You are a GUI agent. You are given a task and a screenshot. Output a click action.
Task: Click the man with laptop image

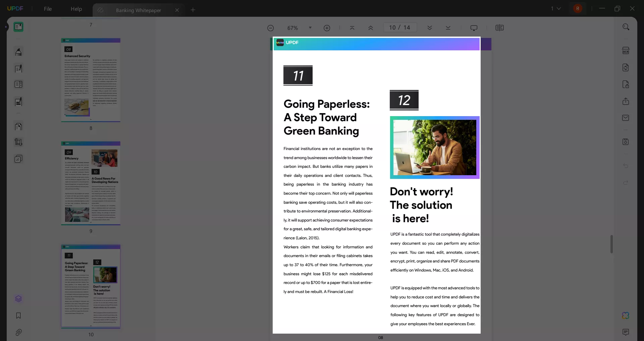click(435, 147)
